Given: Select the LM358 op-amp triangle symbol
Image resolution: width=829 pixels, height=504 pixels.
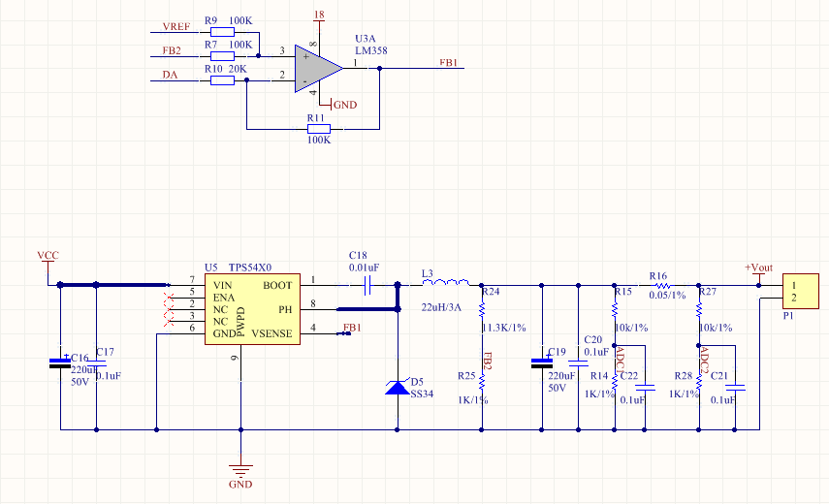Looking at the screenshot, I should [318, 68].
